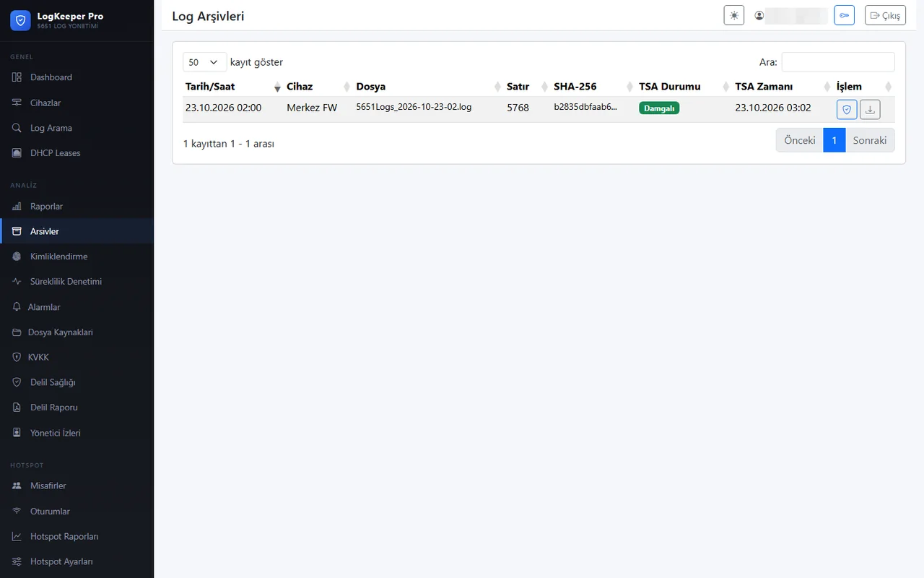The image size is (924, 578).
Task: Open Dashboard via its sidebar icon
Action: point(17,77)
